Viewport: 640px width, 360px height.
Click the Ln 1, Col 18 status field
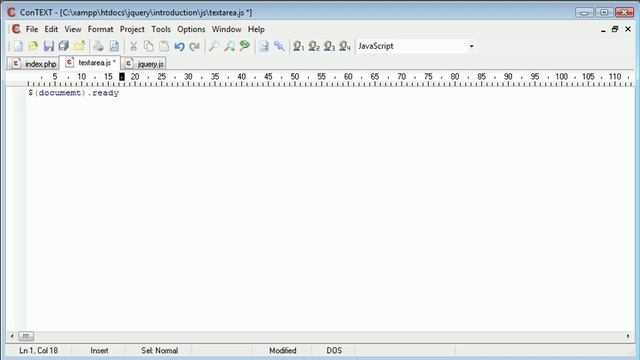click(38, 351)
